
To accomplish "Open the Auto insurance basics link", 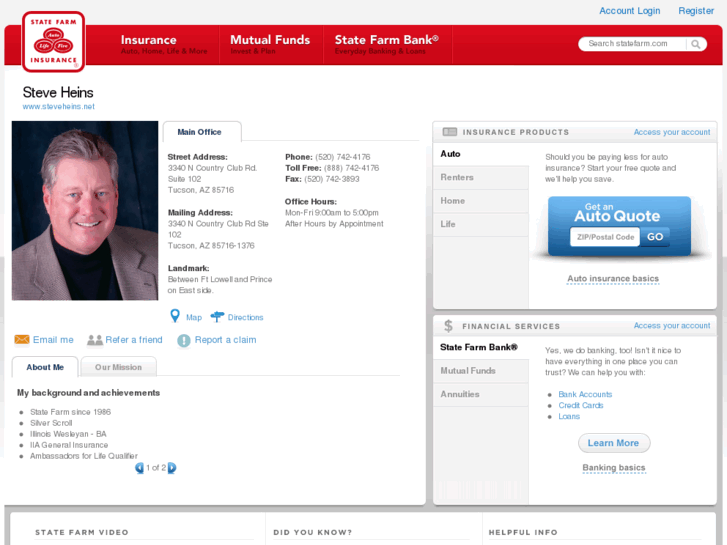I will click(613, 278).
